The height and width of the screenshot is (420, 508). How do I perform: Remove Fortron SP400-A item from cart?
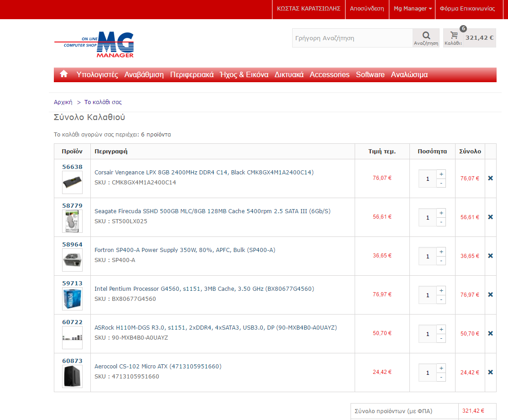tap(491, 256)
